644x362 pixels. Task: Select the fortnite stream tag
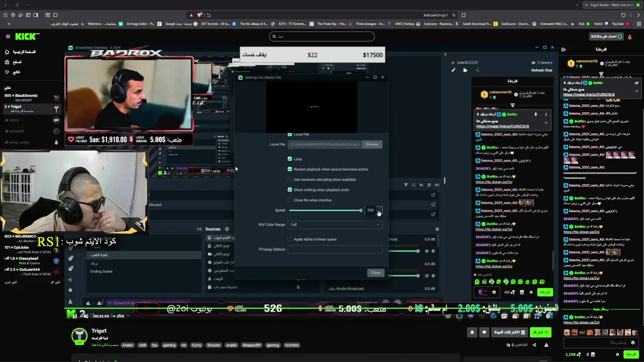(x=292, y=345)
